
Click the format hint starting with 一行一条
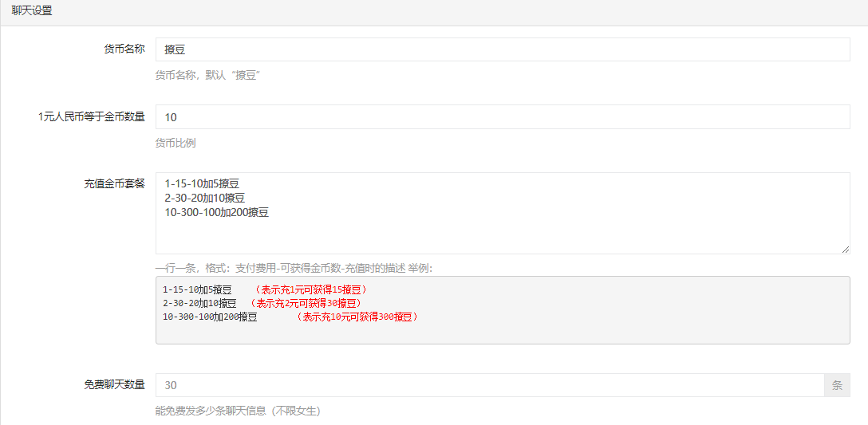coord(294,269)
